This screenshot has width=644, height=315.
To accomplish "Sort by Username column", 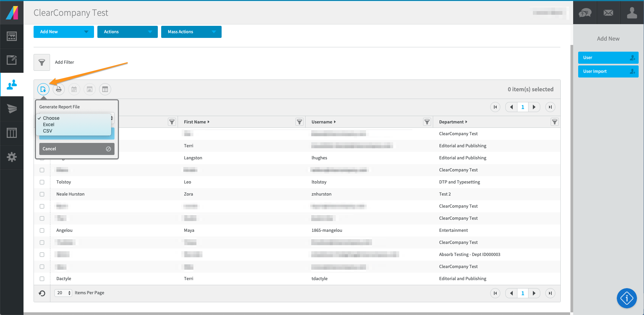I will [324, 122].
